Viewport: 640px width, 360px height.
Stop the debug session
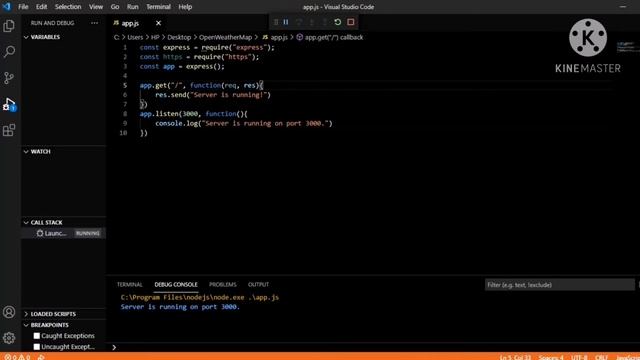click(351, 22)
